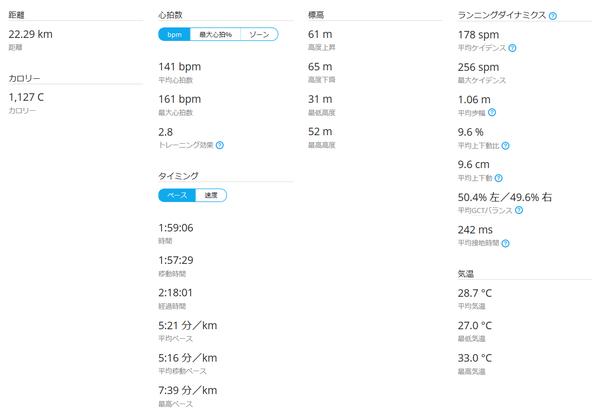The image size is (600, 417).
Task: Open help icon beside トレーニング効果
Action: 220,145
